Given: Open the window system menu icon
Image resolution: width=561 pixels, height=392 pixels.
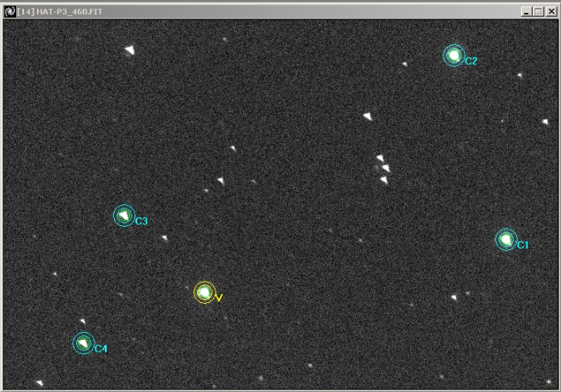Looking at the screenshot, I should pyautogui.click(x=10, y=11).
